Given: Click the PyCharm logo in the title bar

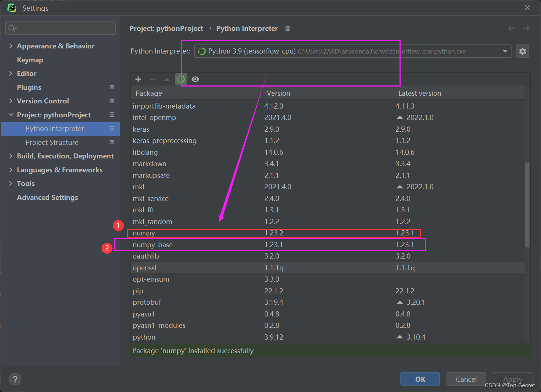Looking at the screenshot, I should tap(12, 8).
